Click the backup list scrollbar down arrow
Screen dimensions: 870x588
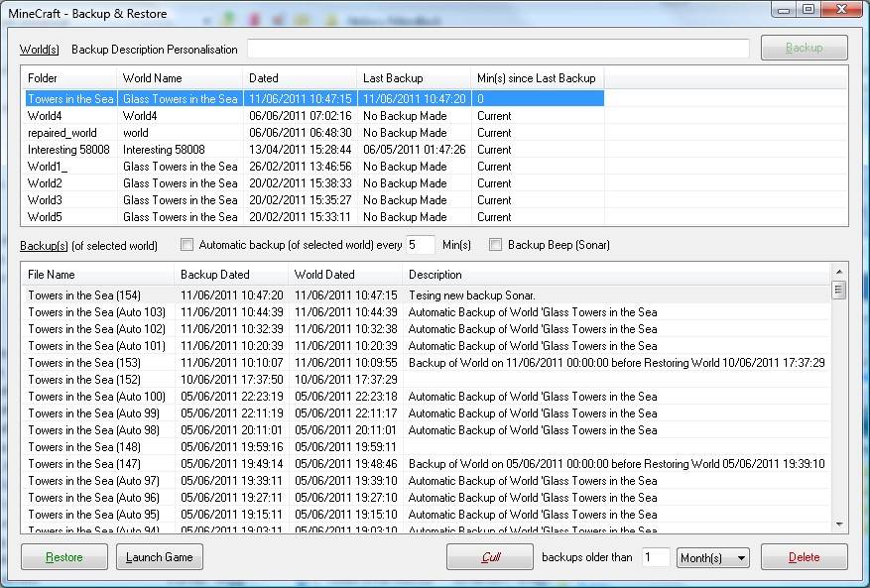pyautogui.click(x=839, y=525)
